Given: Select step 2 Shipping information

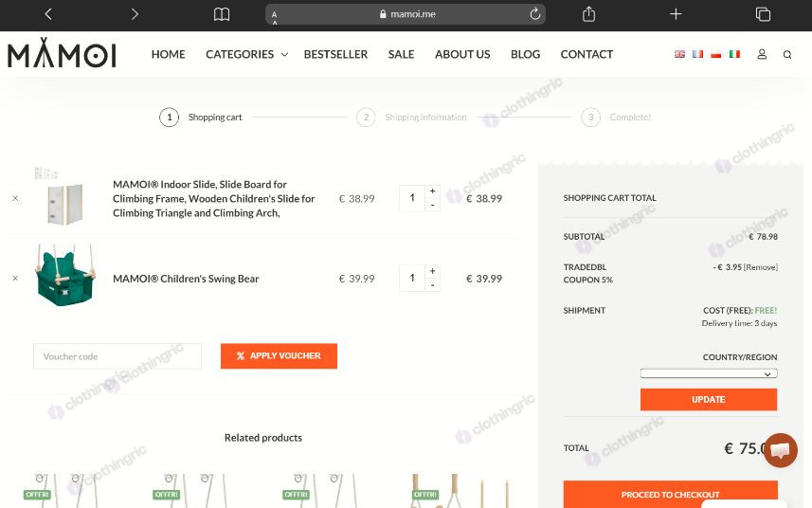Looking at the screenshot, I should point(412,118).
